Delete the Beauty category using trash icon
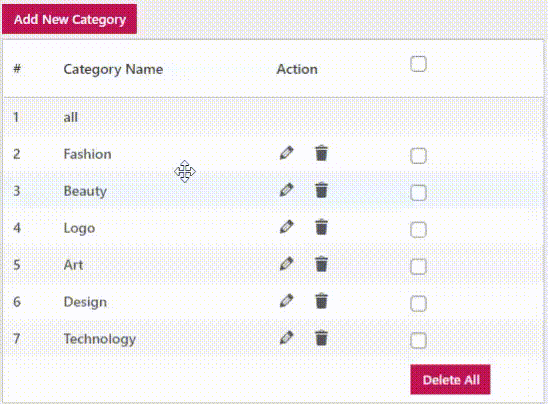Screen dimensions: 548x404 321,190
